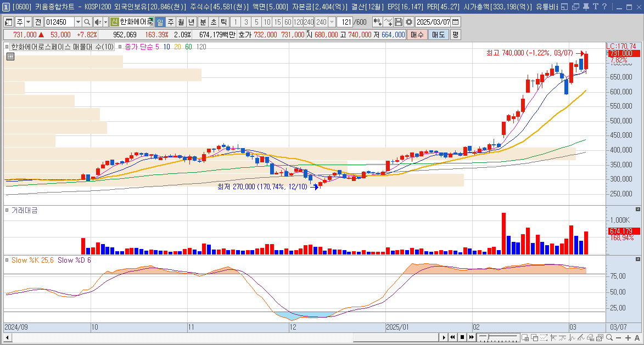This screenshot has width=644, height=345.
Task: Click the 매도 sell button
Action: (438, 35)
